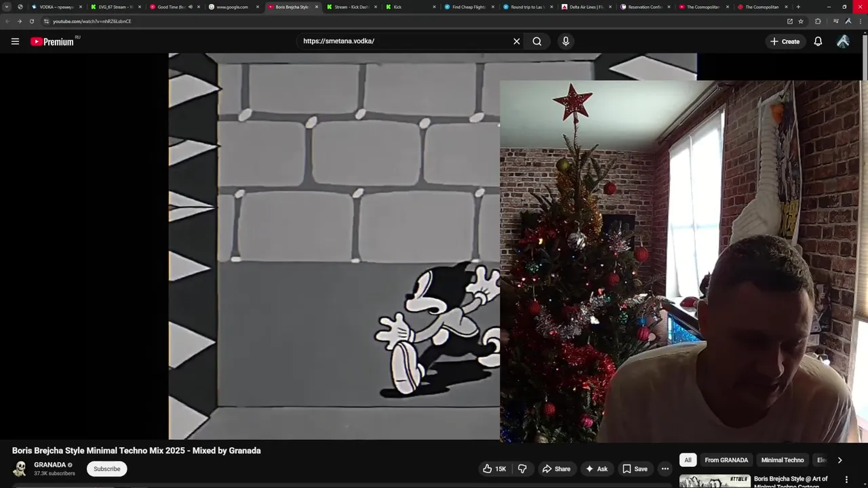Select the From GRANADA chip

(x=726, y=460)
